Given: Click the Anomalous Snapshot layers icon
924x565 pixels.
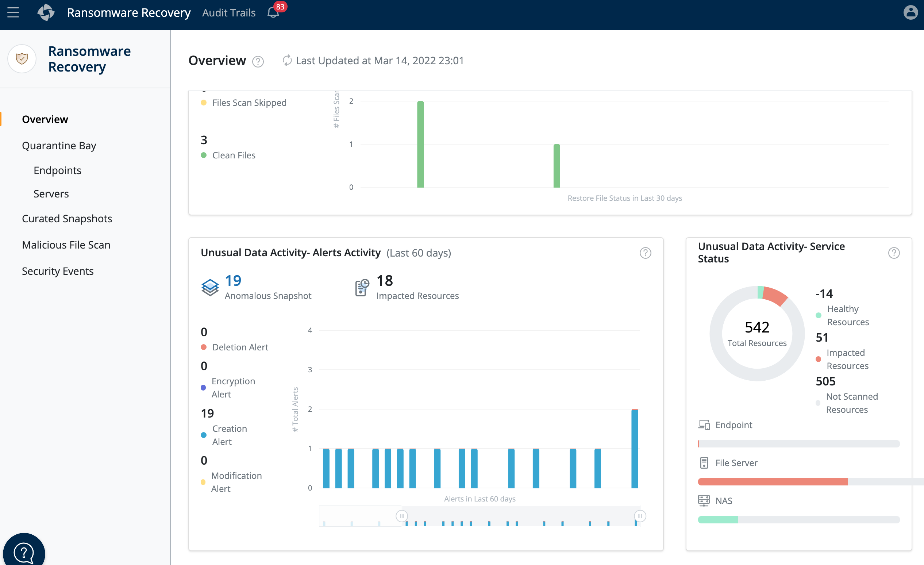Looking at the screenshot, I should 210,287.
